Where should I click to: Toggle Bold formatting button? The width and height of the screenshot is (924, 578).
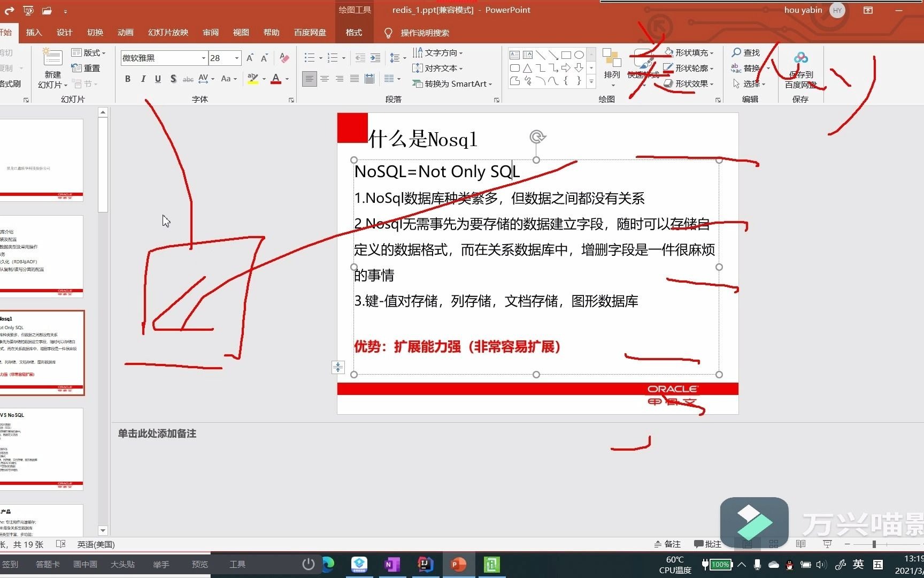click(x=128, y=79)
